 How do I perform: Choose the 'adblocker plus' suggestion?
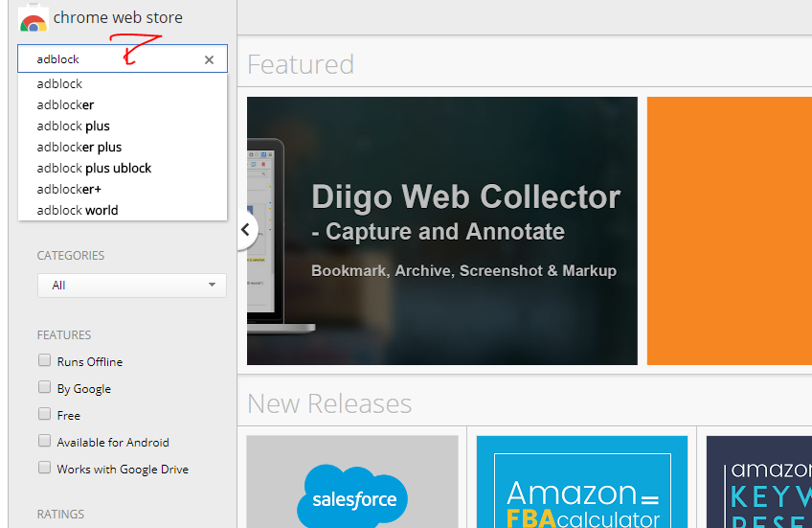(x=123, y=148)
